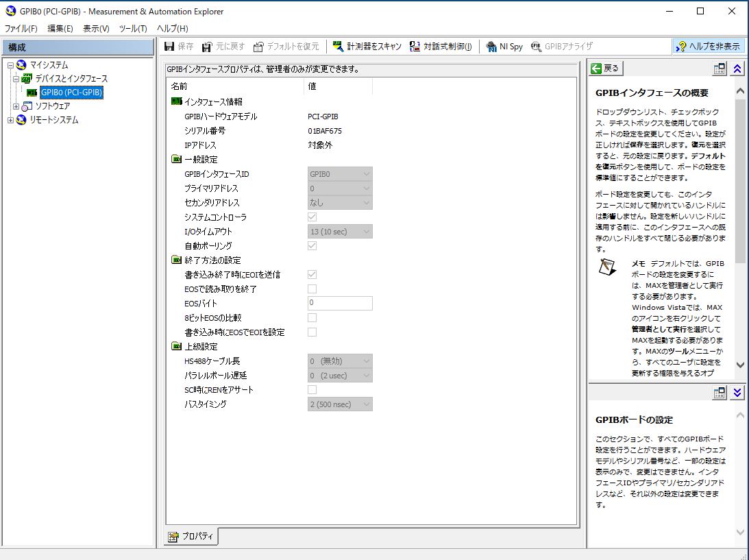Click the lower help pane layout icon

click(x=719, y=392)
